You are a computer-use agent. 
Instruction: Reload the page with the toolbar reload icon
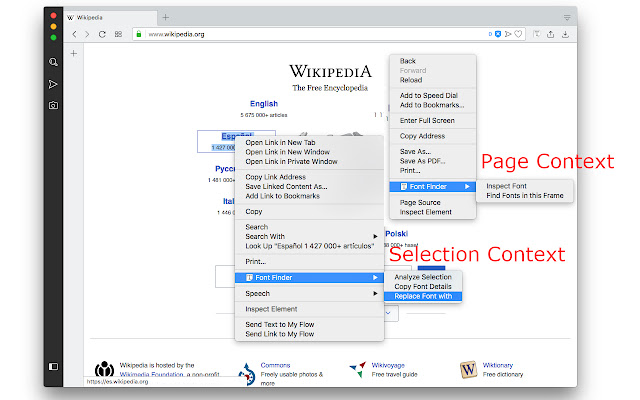click(102, 34)
